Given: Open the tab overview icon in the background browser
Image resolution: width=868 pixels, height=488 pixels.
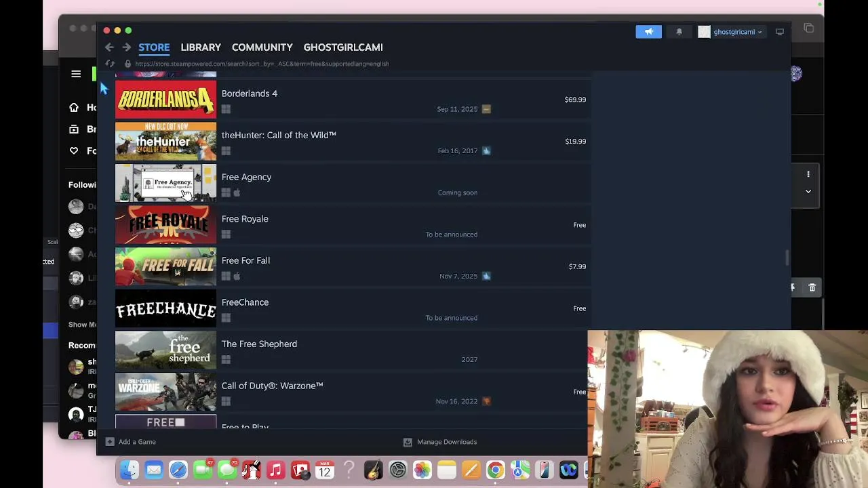Looking at the screenshot, I should coord(808,28).
